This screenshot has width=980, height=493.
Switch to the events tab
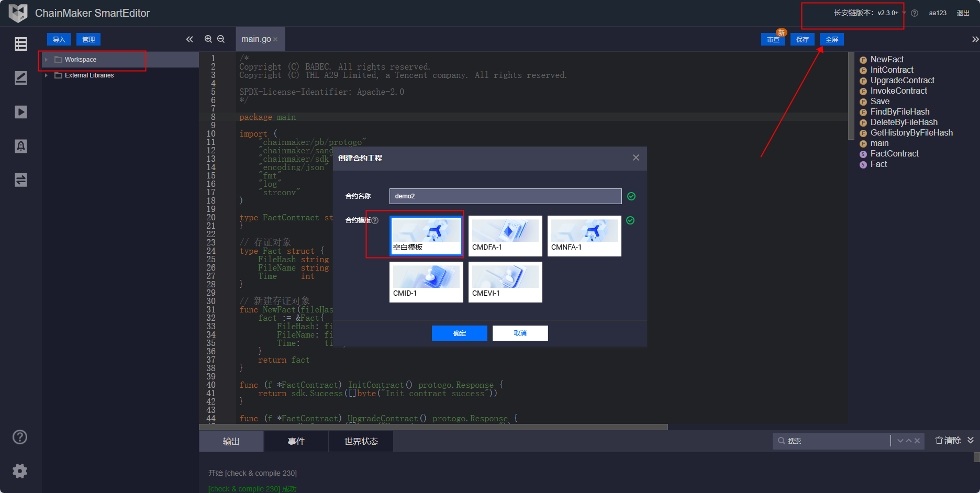(x=296, y=441)
